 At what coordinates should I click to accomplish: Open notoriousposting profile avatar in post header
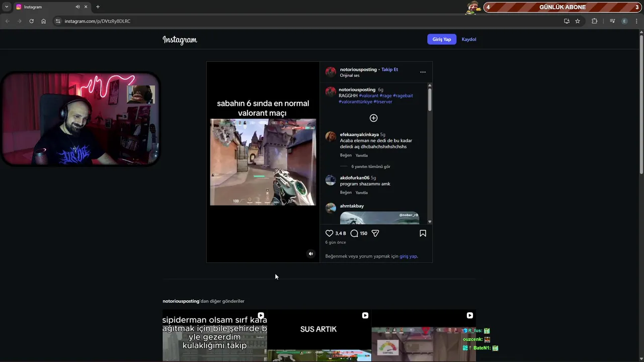click(331, 72)
